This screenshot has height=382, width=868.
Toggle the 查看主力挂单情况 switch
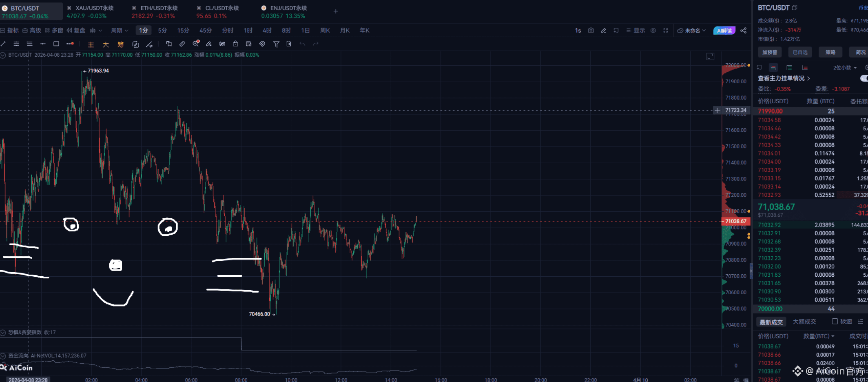864,78
